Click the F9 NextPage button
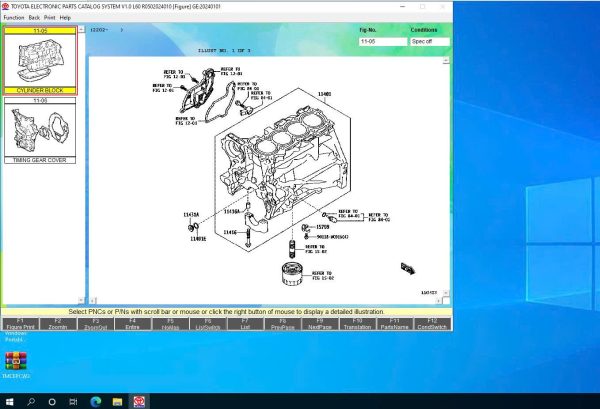The width and height of the screenshot is (600, 409). coord(320,324)
